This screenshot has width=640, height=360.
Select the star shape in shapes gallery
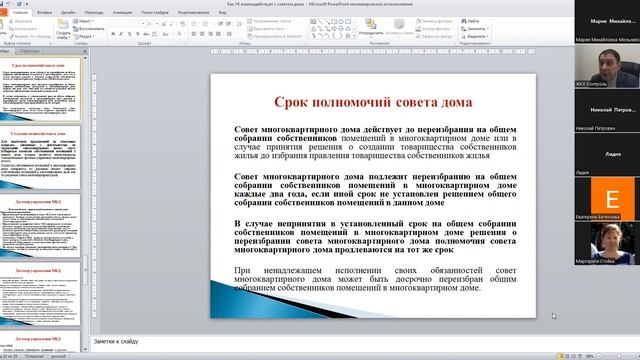point(348,36)
